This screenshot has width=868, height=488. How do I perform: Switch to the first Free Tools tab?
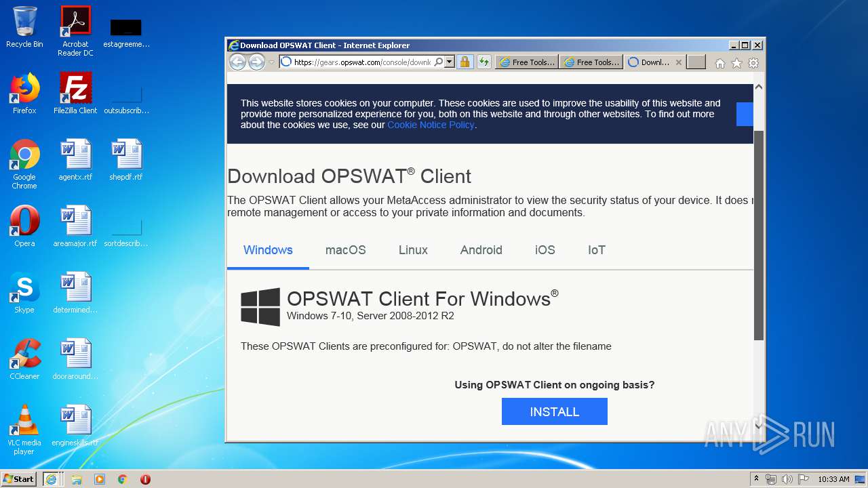[x=526, y=62]
